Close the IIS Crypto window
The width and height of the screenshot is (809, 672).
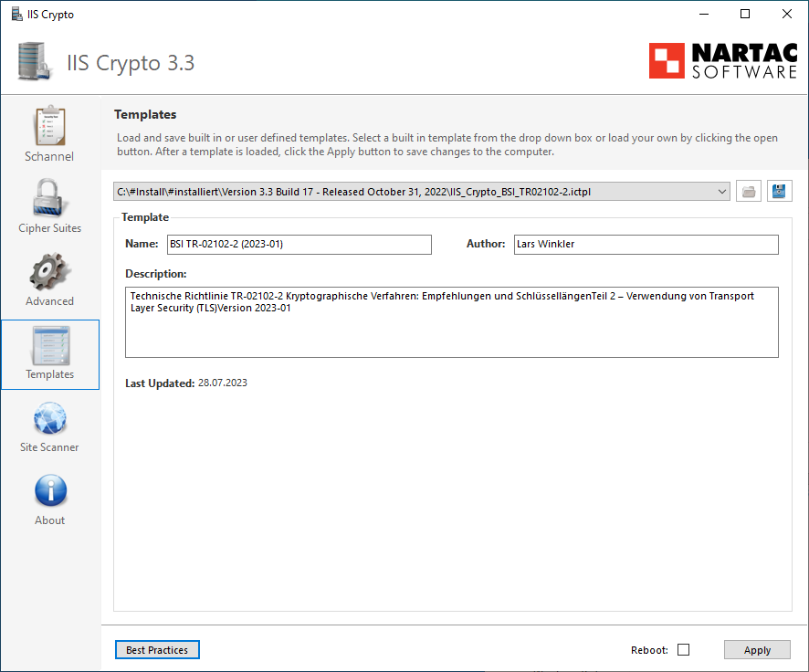(787, 14)
